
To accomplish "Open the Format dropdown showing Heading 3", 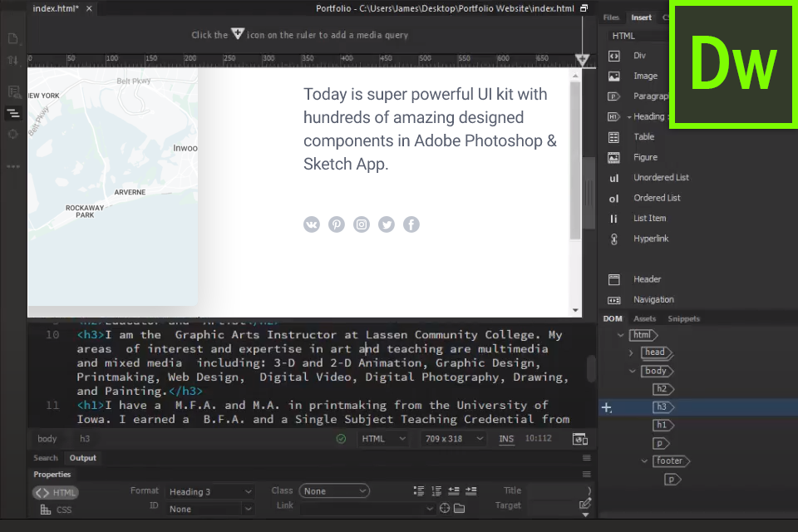I will pyautogui.click(x=209, y=490).
